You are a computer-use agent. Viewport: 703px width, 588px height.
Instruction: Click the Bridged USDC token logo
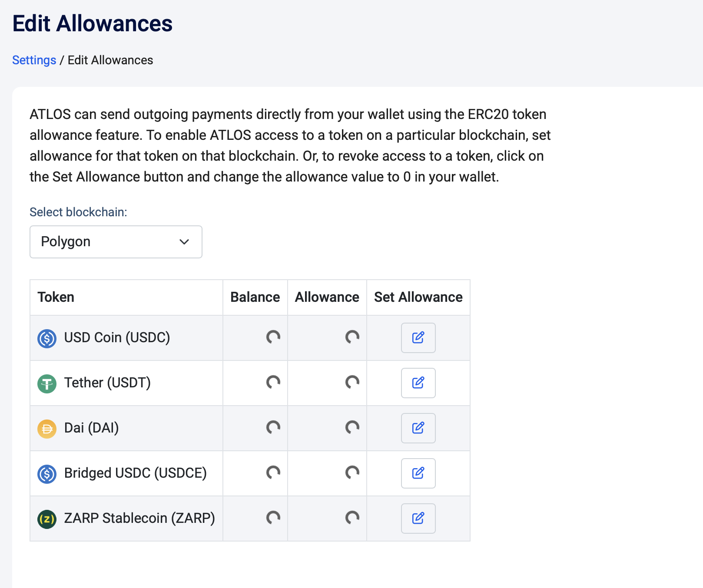coord(47,474)
